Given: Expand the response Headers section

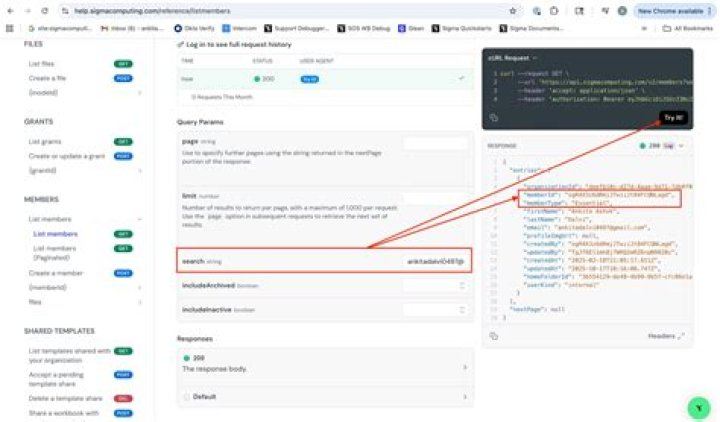Looking at the screenshot, I should click(666, 336).
